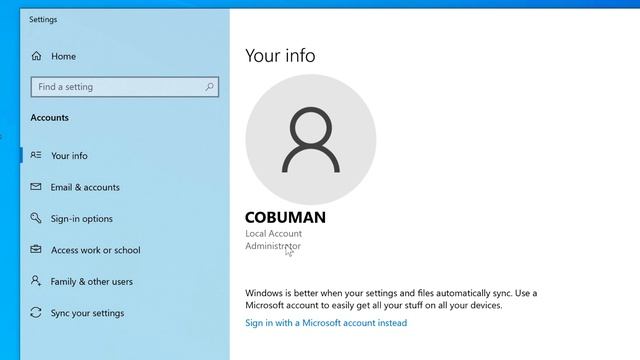
Task: Click the Email & accounts envelope icon
Action: tap(36, 187)
